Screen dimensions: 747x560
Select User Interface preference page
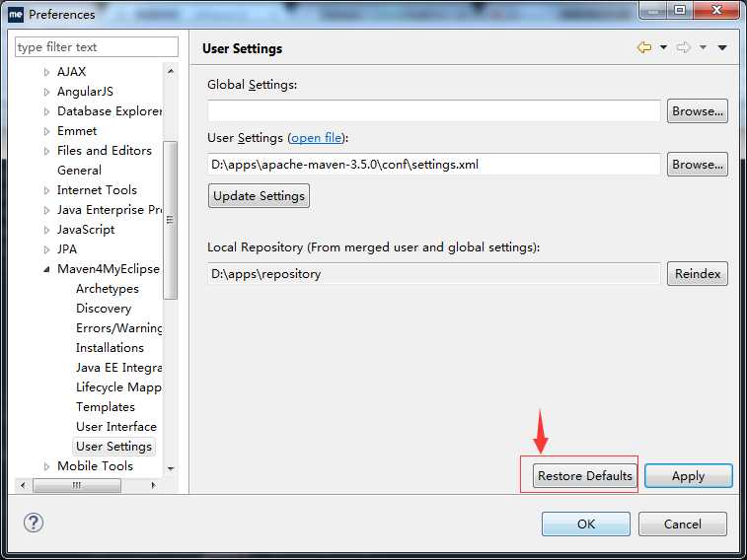(116, 427)
